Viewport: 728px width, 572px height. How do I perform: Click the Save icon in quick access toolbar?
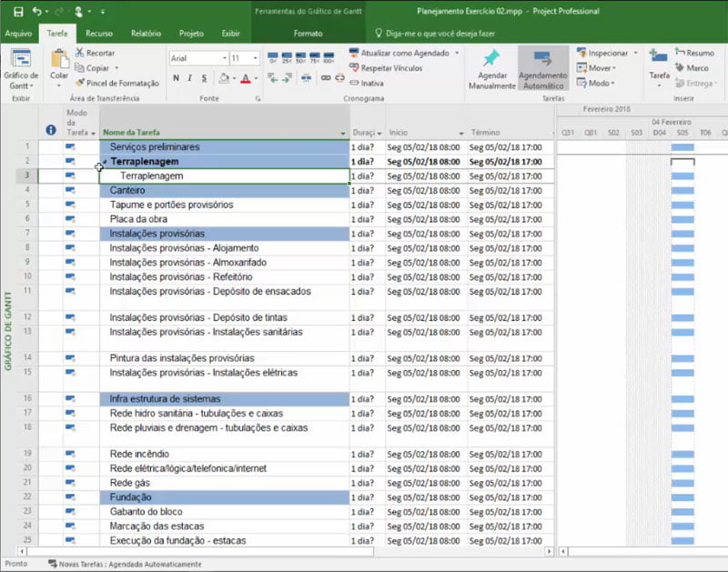click(x=18, y=12)
